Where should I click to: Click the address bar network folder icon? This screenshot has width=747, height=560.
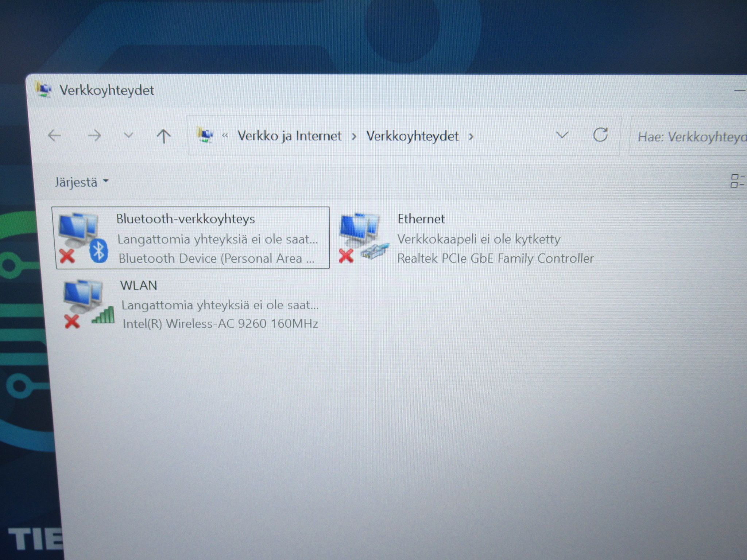click(x=205, y=135)
